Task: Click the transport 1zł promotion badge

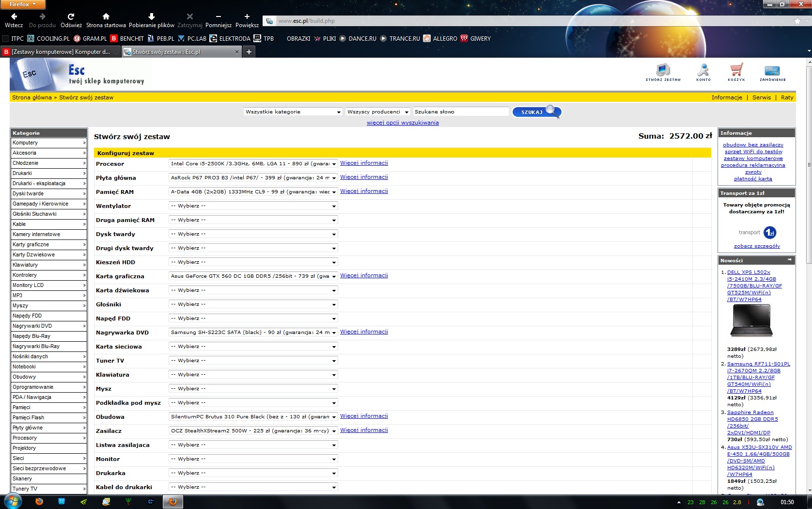Action: (x=770, y=233)
